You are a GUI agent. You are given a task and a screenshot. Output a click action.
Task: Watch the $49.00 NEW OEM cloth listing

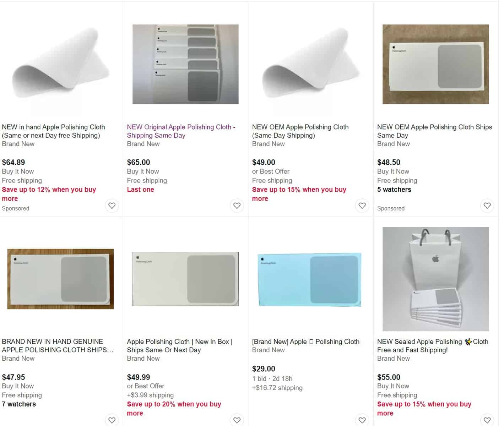(x=362, y=206)
